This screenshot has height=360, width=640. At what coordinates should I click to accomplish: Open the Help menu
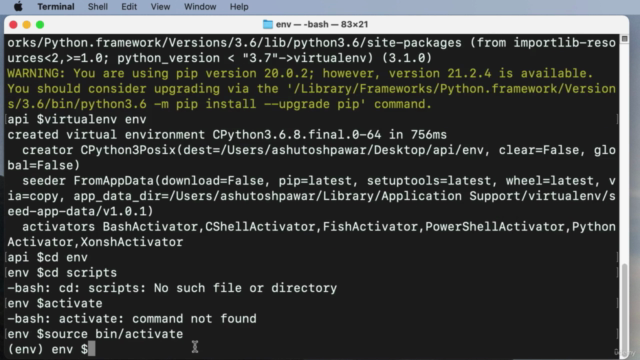coord(239,7)
